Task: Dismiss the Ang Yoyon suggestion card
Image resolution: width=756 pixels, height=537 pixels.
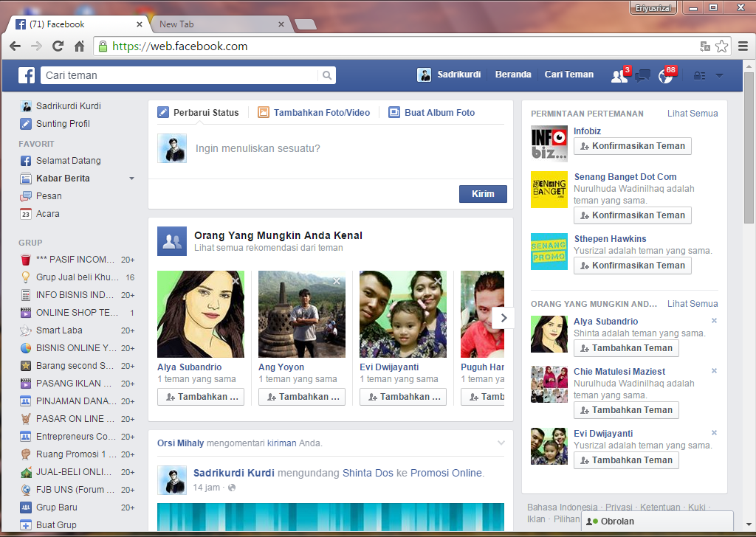Action: (x=337, y=281)
